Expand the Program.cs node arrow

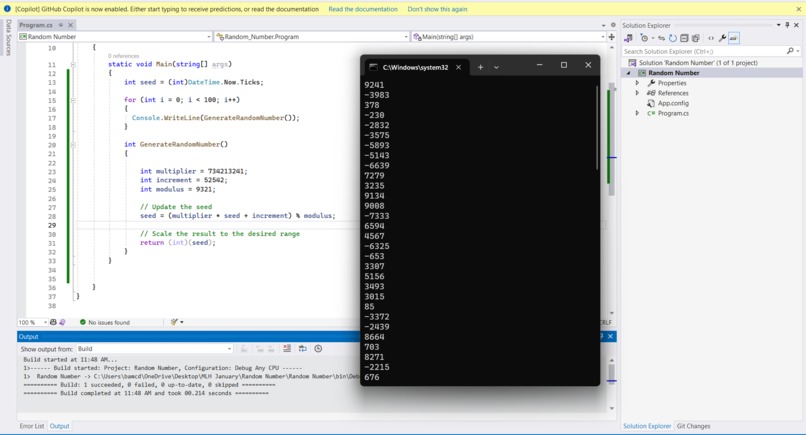637,113
